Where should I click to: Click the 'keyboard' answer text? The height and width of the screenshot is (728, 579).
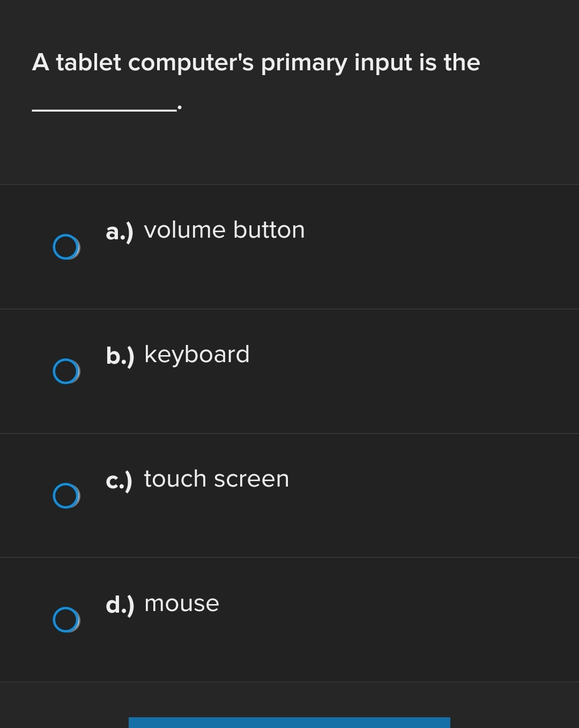197,354
